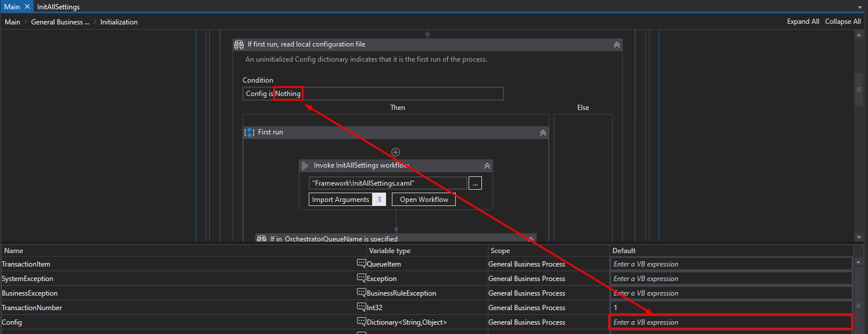The width and height of the screenshot is (868, 334).
Task: Select the Initialization breadcrumb
Action: coord(119,22)
